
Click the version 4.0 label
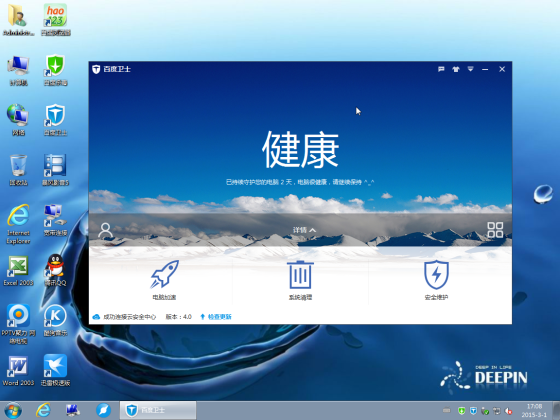[x=179, y=316]
